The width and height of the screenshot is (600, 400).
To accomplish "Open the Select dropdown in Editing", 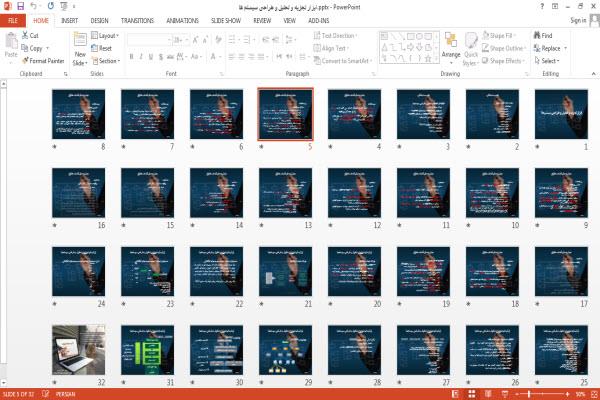I will [x=547, y=61].
